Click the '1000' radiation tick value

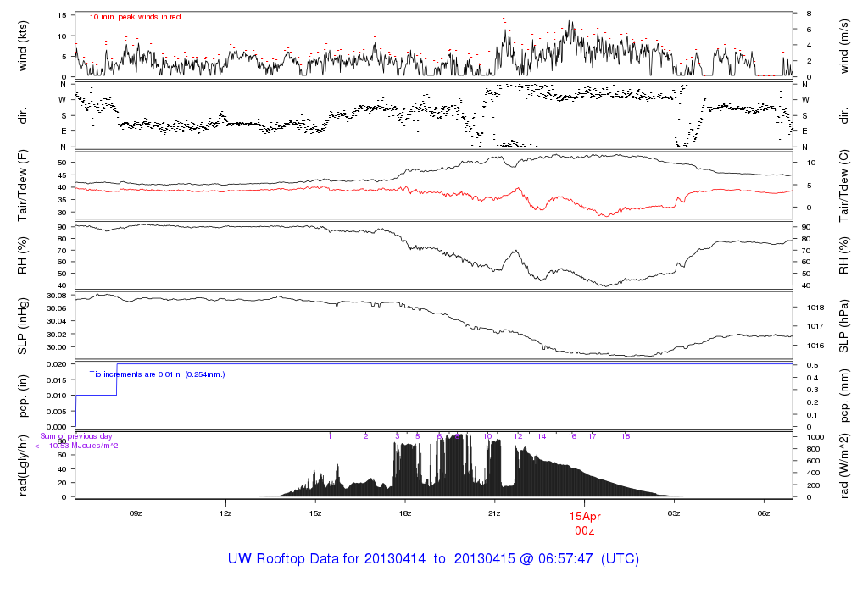[x=815, y=437]
